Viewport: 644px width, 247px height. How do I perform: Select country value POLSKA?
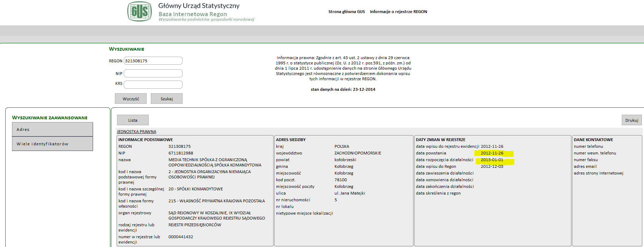pos(342,146)
